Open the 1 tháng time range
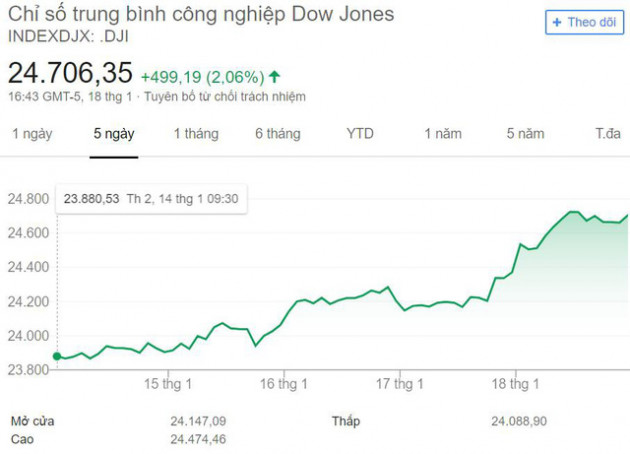This screenshot has width=630, height=454. coord(196,133)
